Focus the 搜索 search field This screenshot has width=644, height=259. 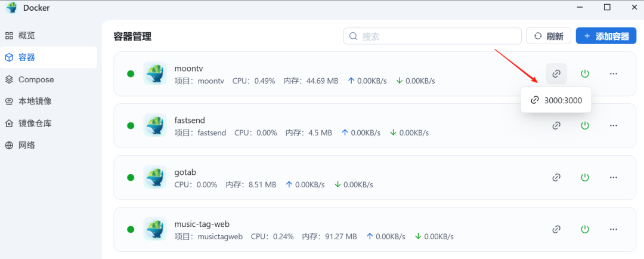click(432, 36)
